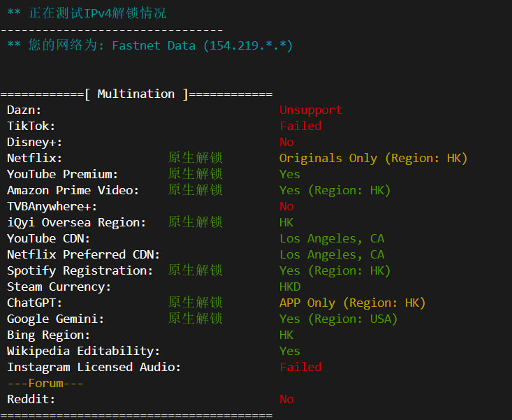Image resolution: width=512 pixels, height=420 pixels.
Task: Click Los Angeles result for YouTube CDN
Action: pos(332,238)
